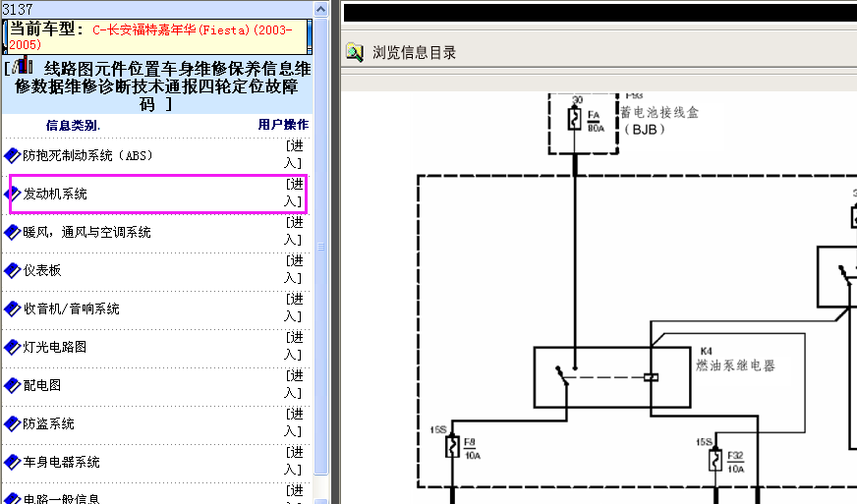The height and width of the screenshot is (504, 857).
Task: Click the blue book icon for 发动机系统
Action: click(12, 195)
